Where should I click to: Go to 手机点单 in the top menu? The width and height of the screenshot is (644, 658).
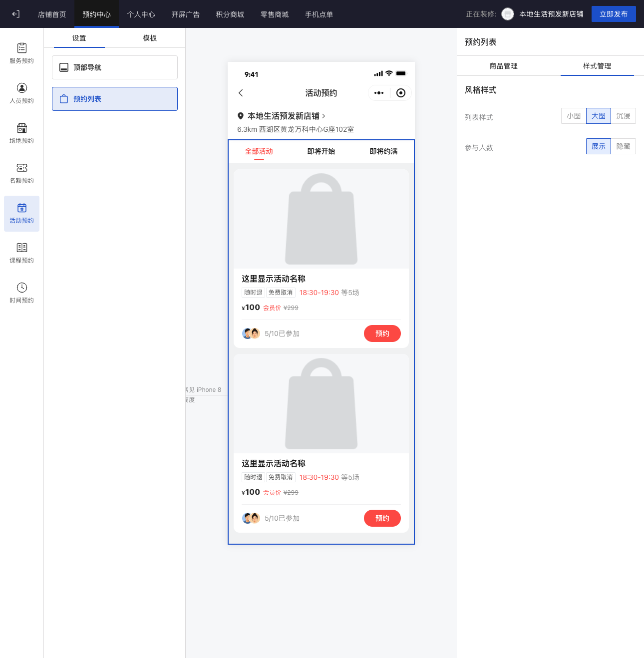[x=319, y=14]
